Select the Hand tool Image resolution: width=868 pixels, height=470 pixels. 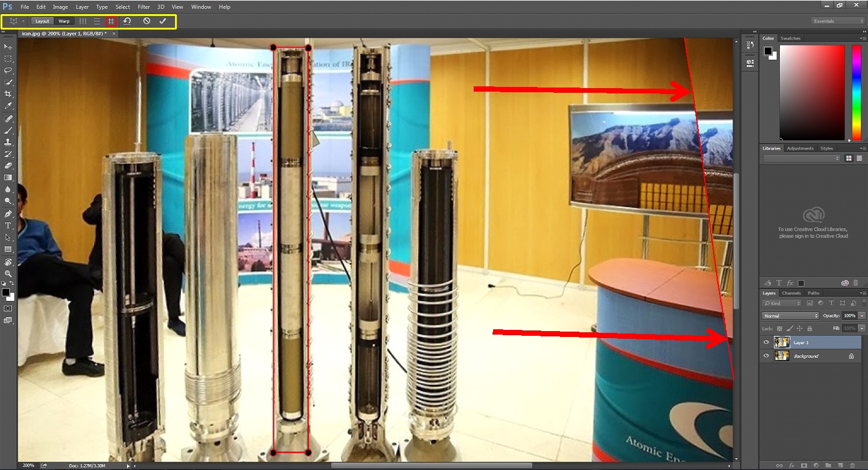(8, 262)
